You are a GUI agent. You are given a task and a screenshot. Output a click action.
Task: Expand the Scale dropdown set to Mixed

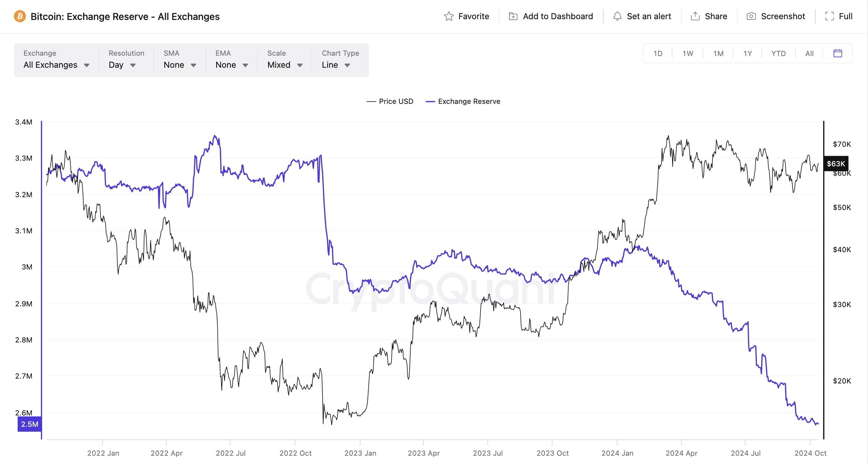[285, 65]
